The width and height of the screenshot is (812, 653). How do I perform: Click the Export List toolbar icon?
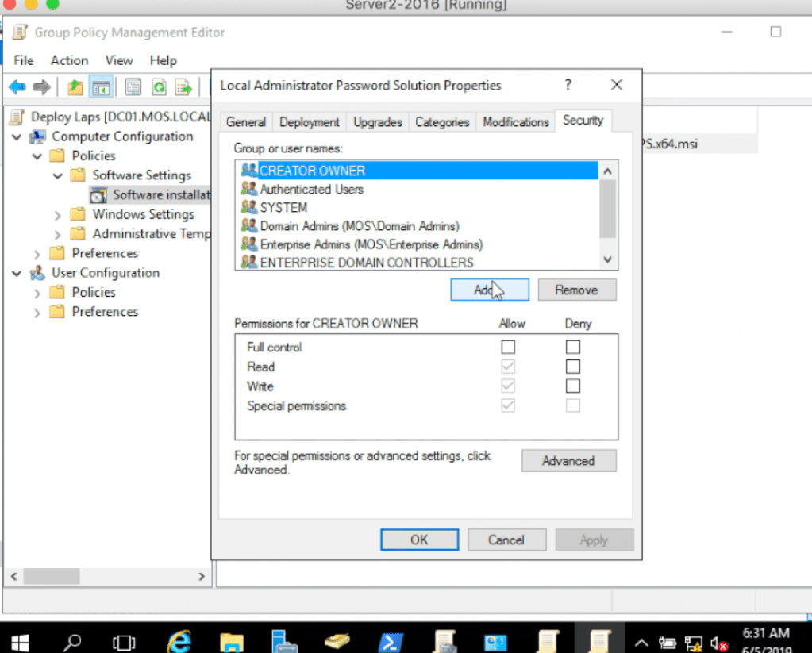point(184,86)
